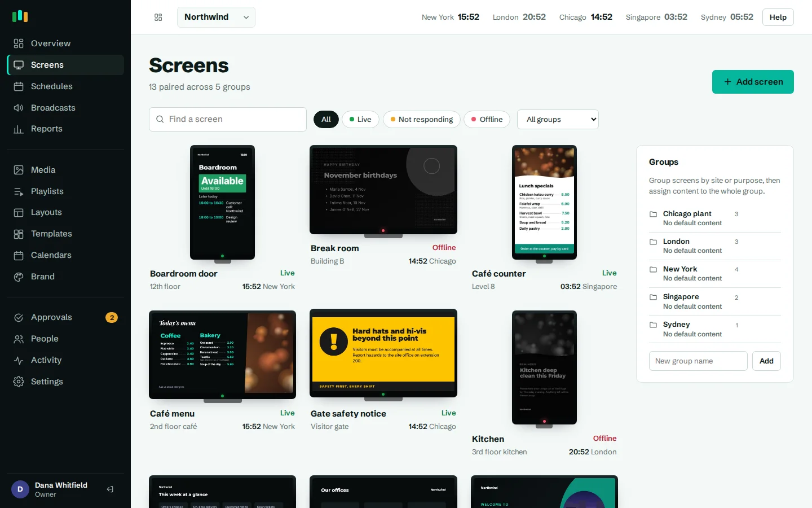812x508 pixels.
Task: Open the Gate safety notice screen title
Action: [348, 414]
